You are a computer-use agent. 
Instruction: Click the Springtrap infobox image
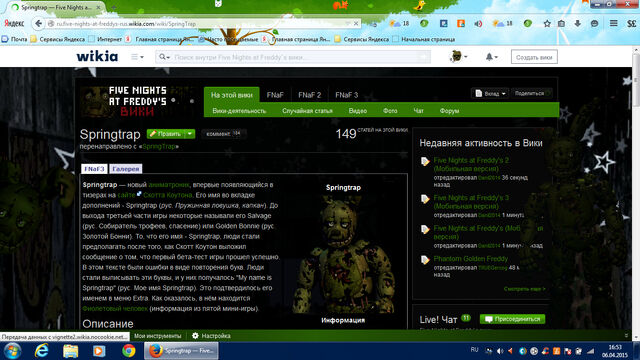(x=343, y=254)
